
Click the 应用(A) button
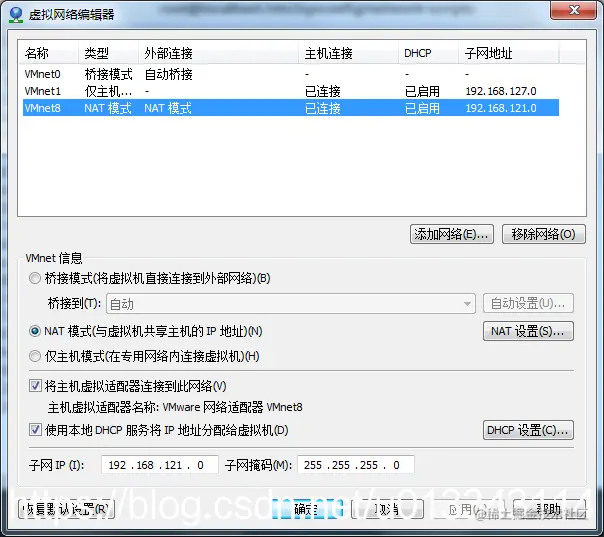point(466,509)
